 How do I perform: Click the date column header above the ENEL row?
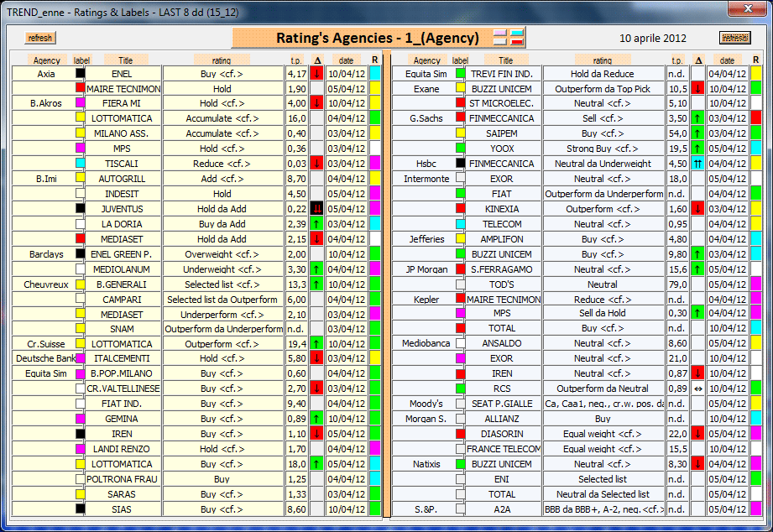click(346, 60)
